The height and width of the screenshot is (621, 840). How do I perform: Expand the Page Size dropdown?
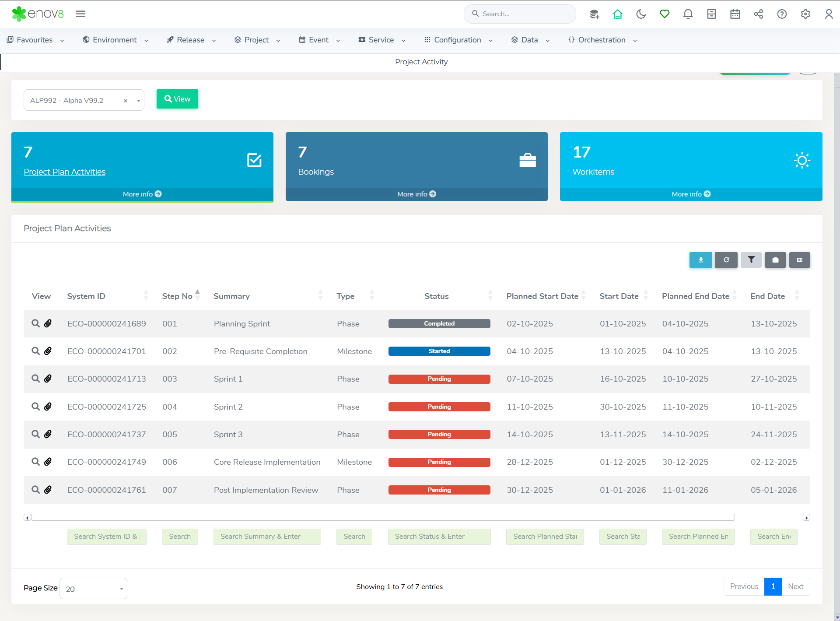click(x=93, y=589)
